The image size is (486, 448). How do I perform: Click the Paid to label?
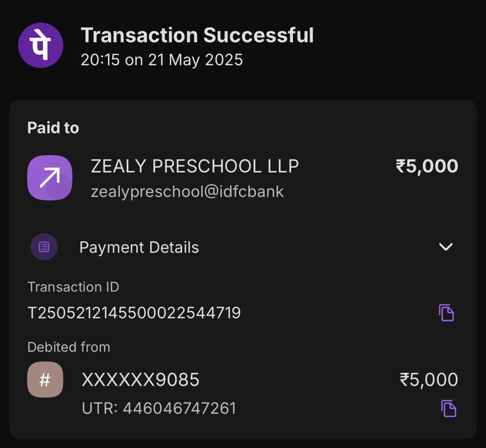(x=53, y=128)
